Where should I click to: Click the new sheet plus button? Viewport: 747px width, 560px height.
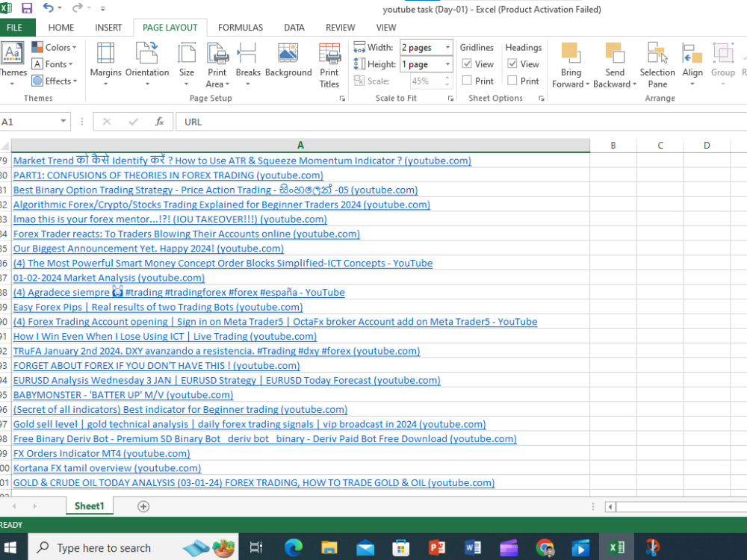[142, 505]
